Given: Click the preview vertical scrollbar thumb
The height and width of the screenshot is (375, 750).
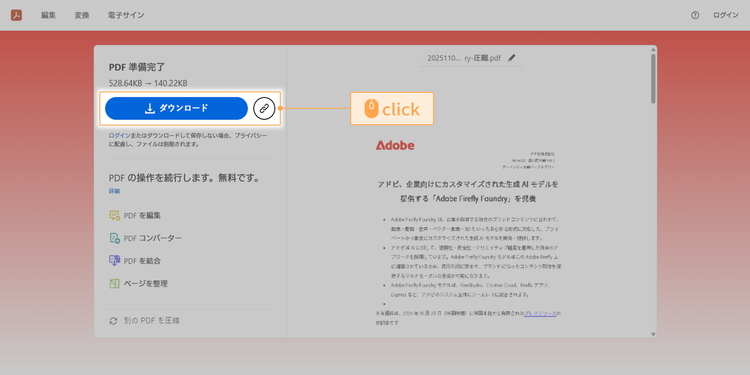Looking at the screenshot, I should [x=653, y=78].
